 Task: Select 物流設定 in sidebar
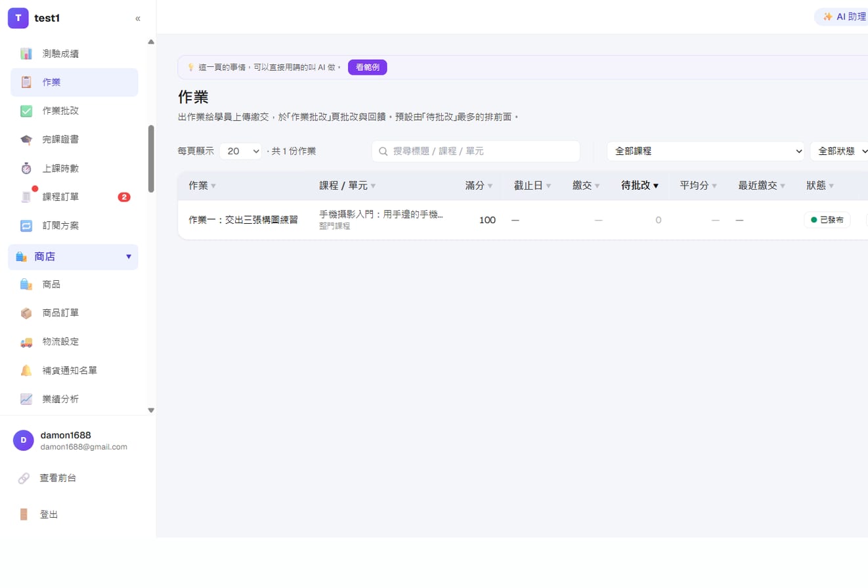pyautogui.click(x=74, y=342)
